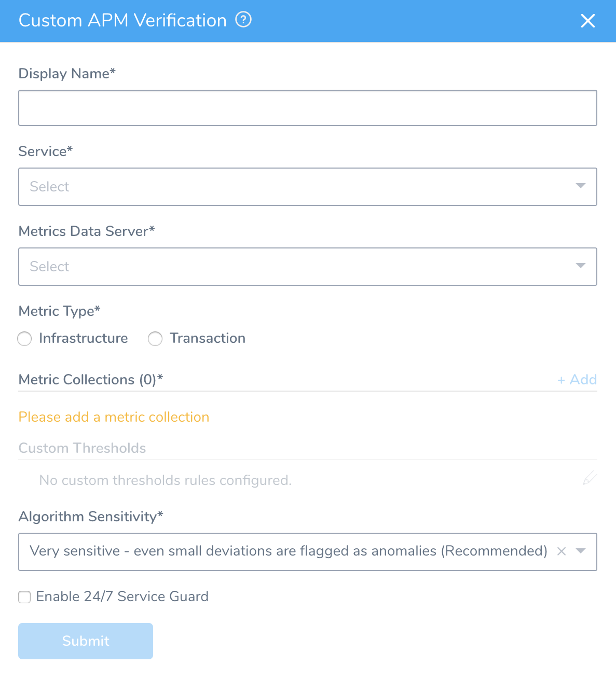Edit custom thresholds with pencil icon
The height and width of the screenshot is (679, 616).
(x=590, y=478)
